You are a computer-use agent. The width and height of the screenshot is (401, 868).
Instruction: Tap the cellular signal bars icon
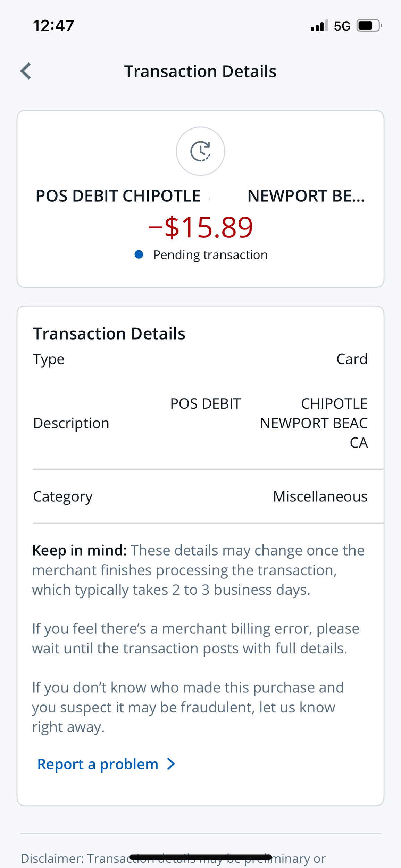tap(319, 26)
